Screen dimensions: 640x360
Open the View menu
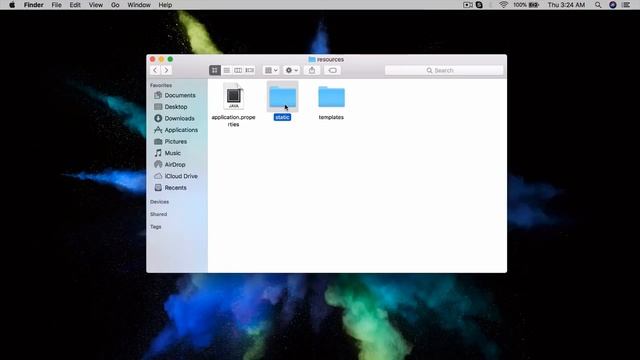click(x=96, y=5)
